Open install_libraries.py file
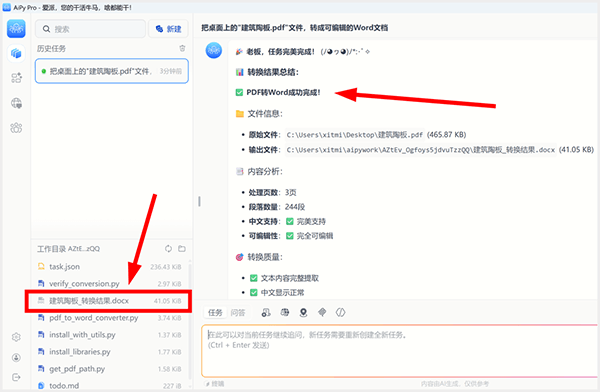This screenshot has width=600, height=392. 109,352
